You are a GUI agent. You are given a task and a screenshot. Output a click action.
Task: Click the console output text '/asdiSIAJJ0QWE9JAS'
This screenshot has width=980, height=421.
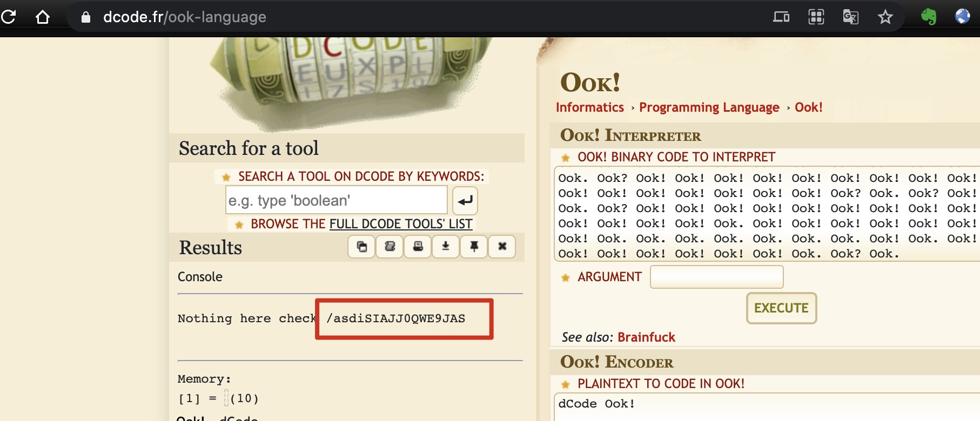pos(395,318)
